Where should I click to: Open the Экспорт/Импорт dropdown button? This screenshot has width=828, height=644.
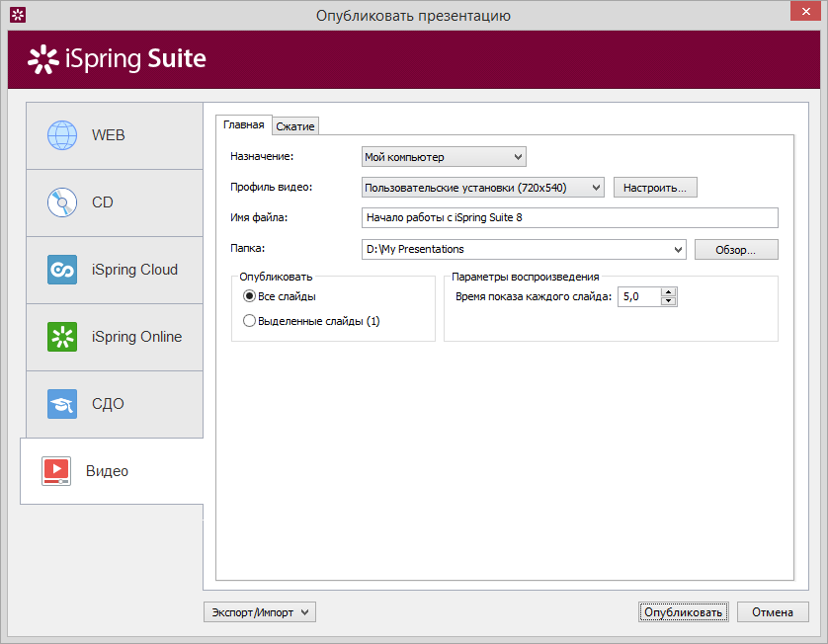[x=260, y=612]
